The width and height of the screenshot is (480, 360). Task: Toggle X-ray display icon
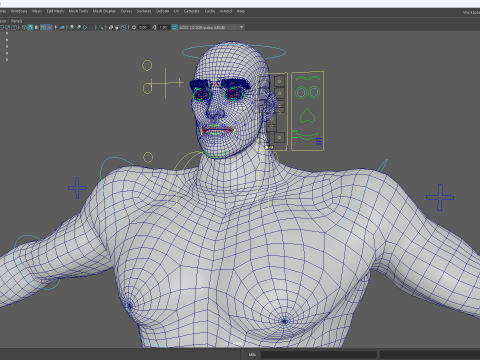coord(111,27)
